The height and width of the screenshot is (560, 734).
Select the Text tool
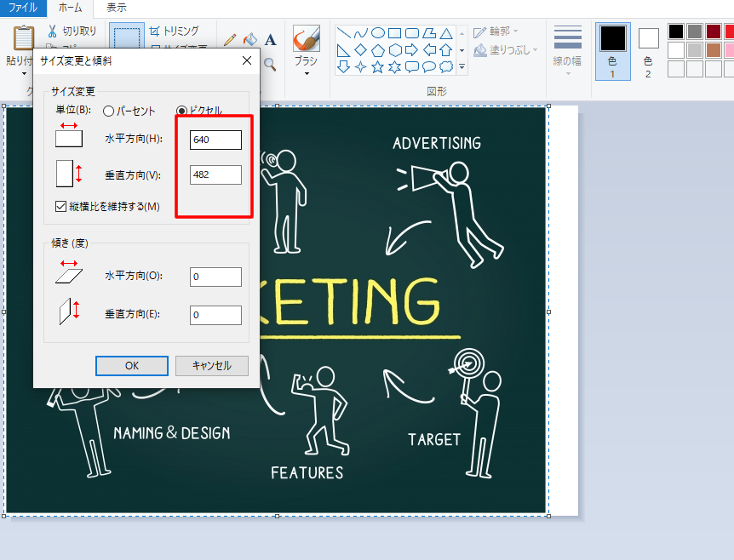click(x=270, y=39)
